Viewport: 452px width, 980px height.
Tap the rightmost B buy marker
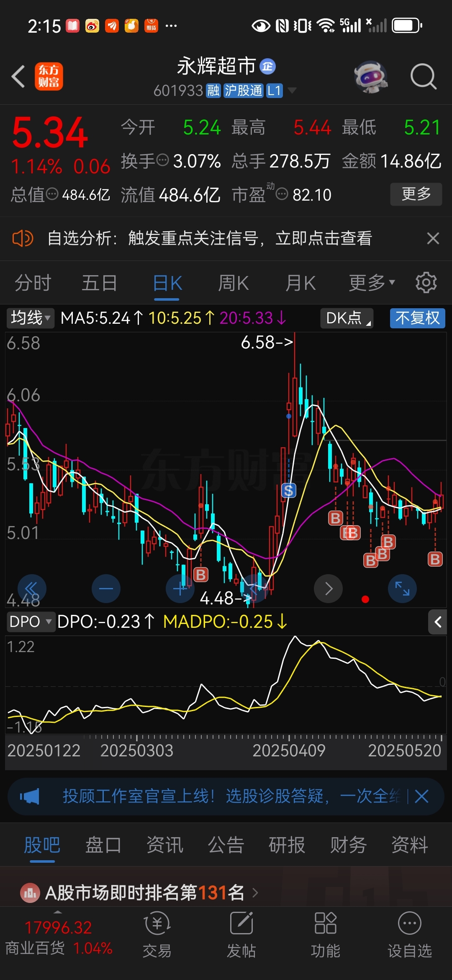coord(435,559)
